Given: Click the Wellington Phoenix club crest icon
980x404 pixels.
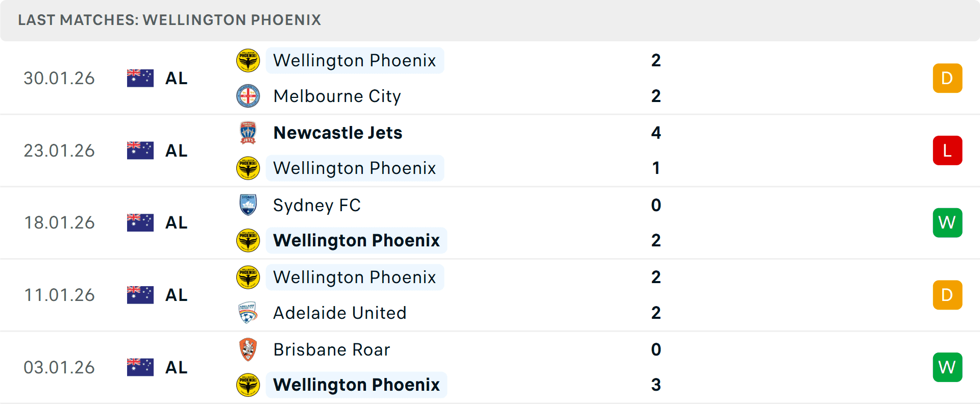Looking at the screenshot, I should click(x=248, y=60).
